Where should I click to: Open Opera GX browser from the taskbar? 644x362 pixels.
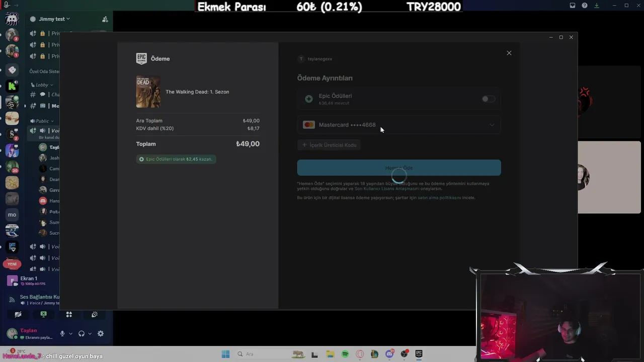(360, 354)
